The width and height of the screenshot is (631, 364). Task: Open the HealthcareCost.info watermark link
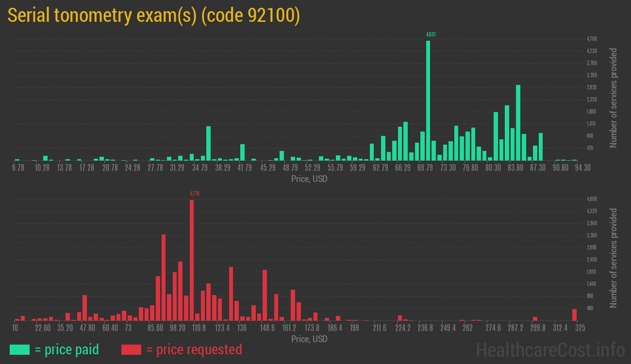(550, 349)
